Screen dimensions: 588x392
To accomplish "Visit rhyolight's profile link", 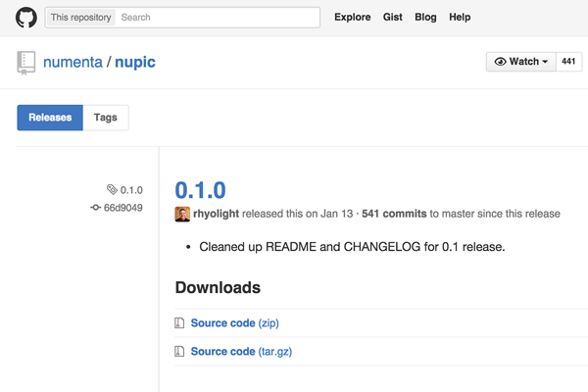I will click(x=216, y=214).
